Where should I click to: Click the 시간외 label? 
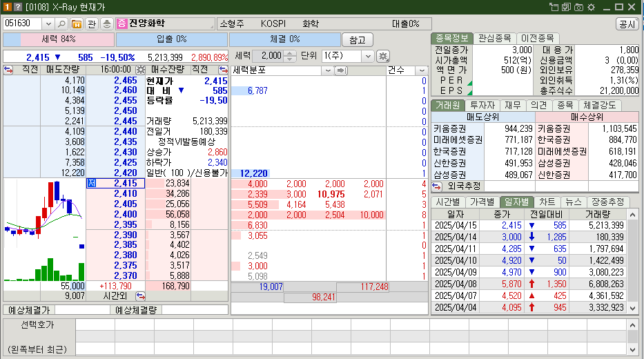[x=115, y=295]
